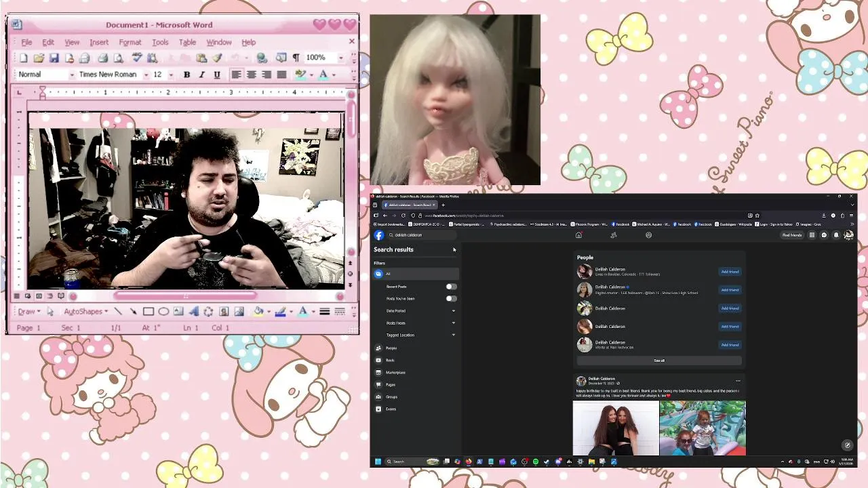Open Facebook Messenger icon
Screen dimensions: 868x488
pyautogui.click(x=824, y=235)
